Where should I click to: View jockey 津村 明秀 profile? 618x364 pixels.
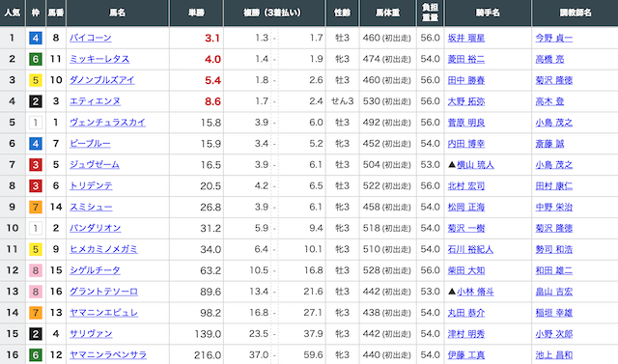[x=466, y=334]
